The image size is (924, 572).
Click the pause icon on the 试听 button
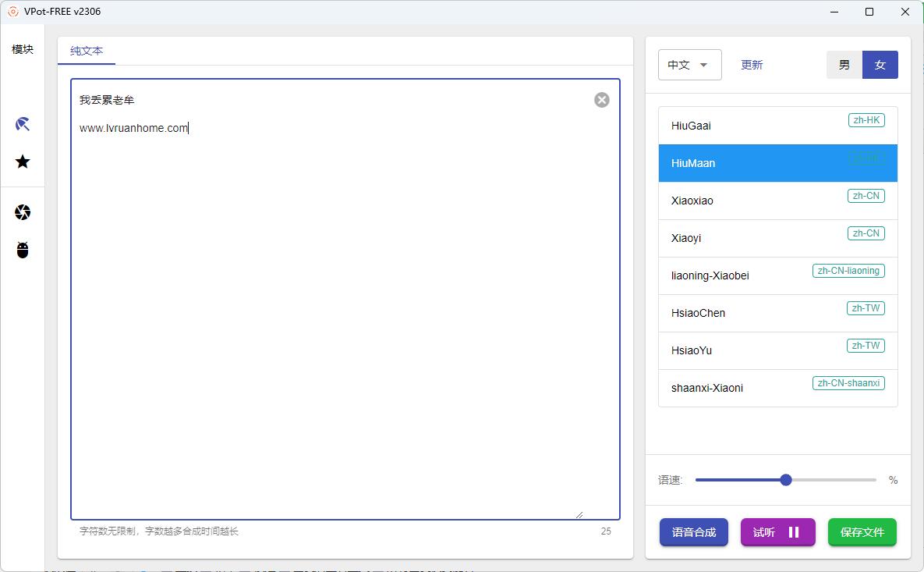pos(794,532)
